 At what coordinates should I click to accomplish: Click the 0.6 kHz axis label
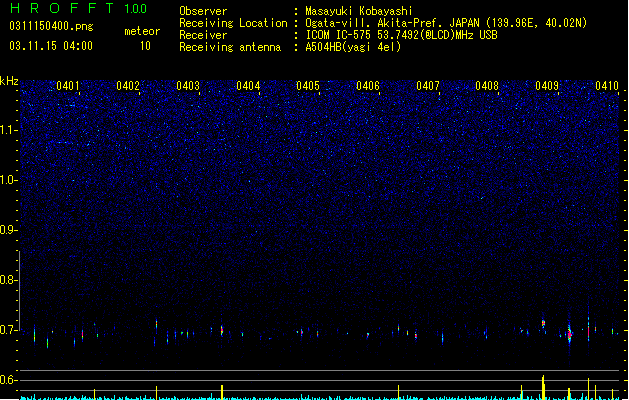pyautogui.click(x=9, y=380)
